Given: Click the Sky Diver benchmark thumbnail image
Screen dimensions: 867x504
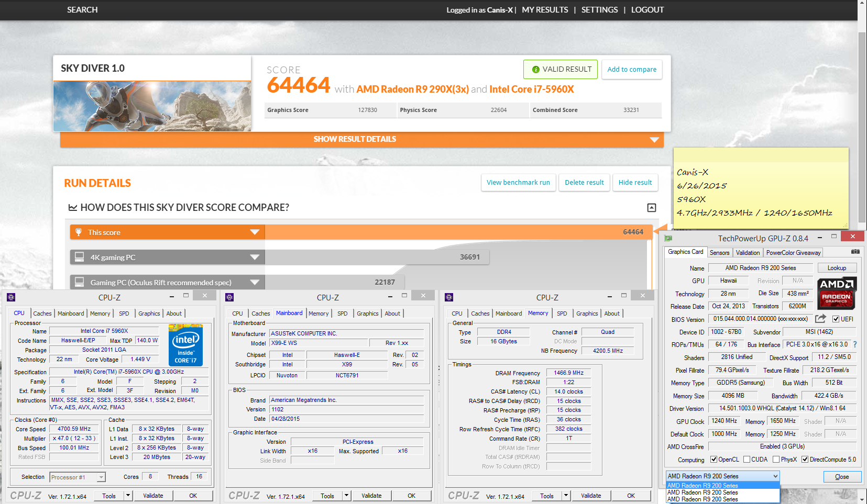Looking at the screenshot, I should (152, 106).
